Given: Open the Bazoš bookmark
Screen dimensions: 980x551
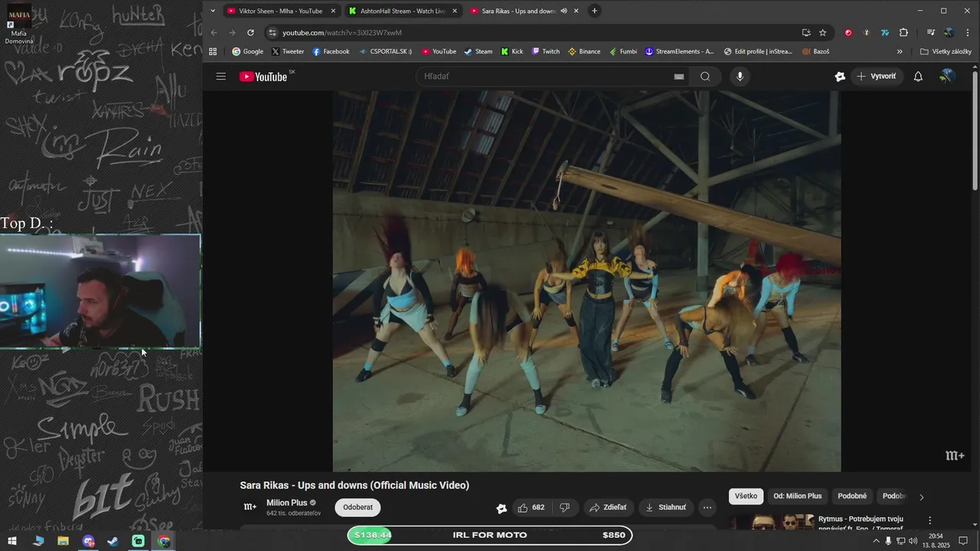Looking at the screenshot, I should (x=816, y=51).
